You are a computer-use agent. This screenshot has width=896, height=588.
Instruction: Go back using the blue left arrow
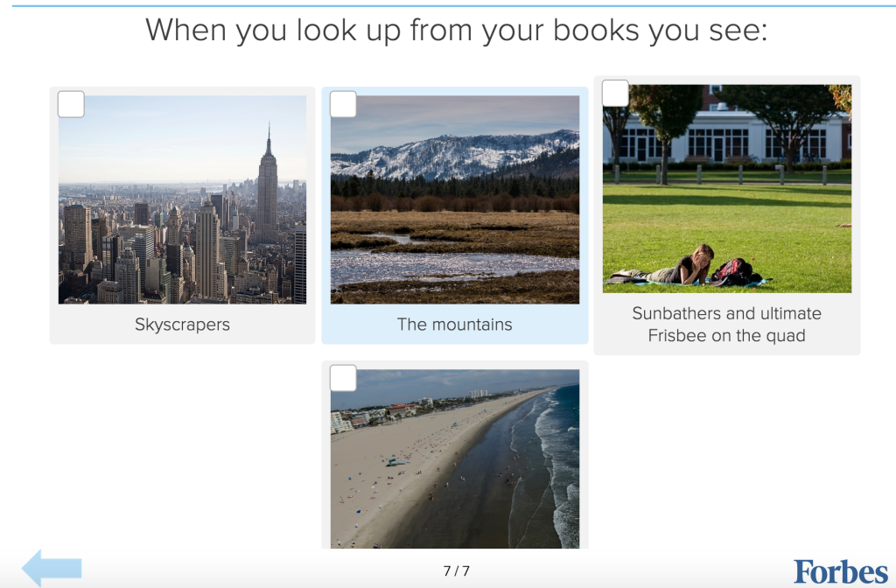(52, 568)
